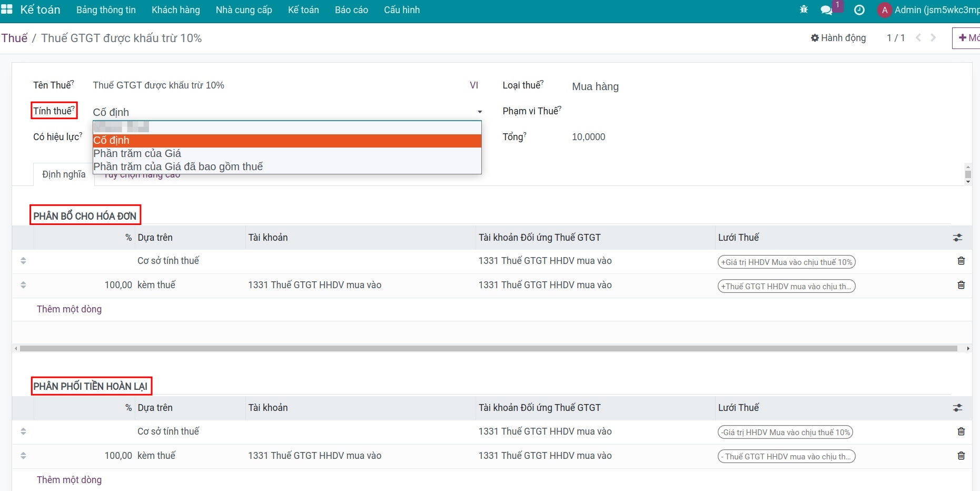The image size is (980, 491).
Task: Open the apps grid menu icon
Action: 7,9
